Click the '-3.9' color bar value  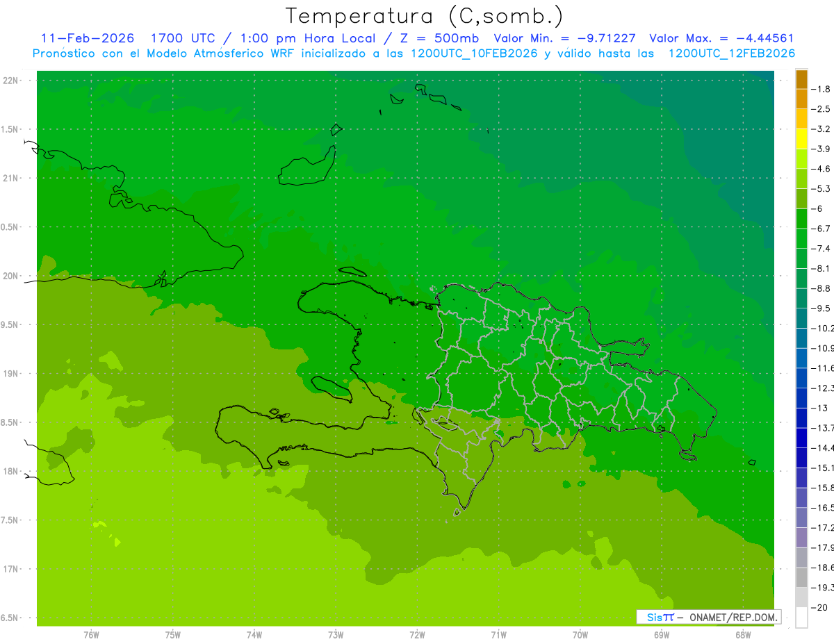[821, 149]
